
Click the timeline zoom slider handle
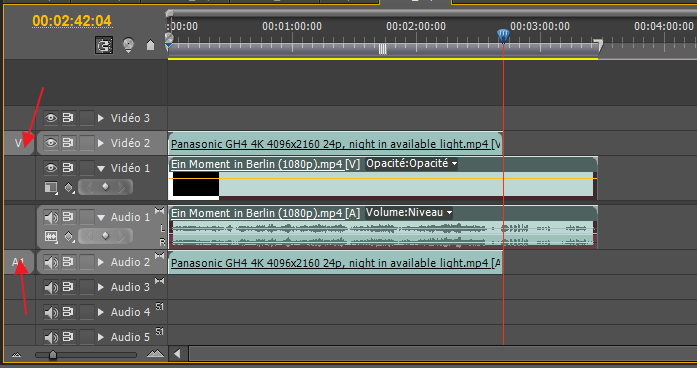(53, 355)
